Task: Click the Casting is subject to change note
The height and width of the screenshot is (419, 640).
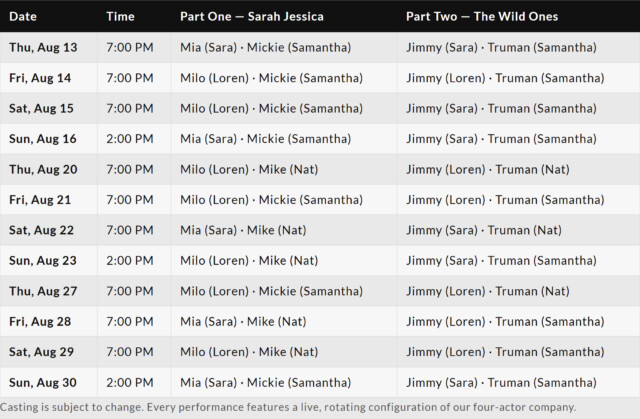Action: click(x=288, y=407)
